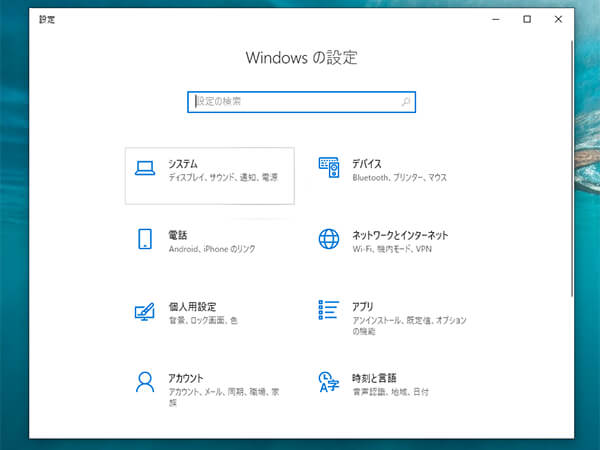Viewport: 600px width, 450px height.
Task: Click the Windows の設定 heading
Action: (302, 58)
